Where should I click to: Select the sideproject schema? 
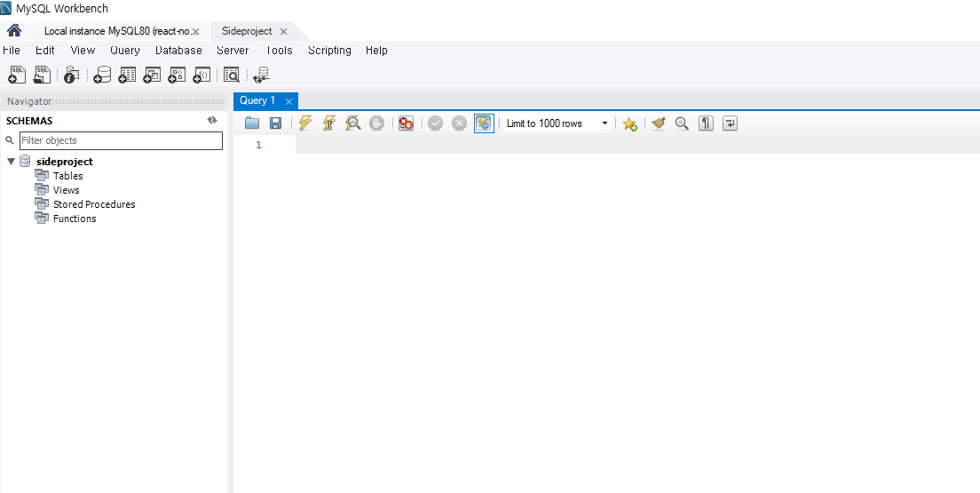[65, 162]
